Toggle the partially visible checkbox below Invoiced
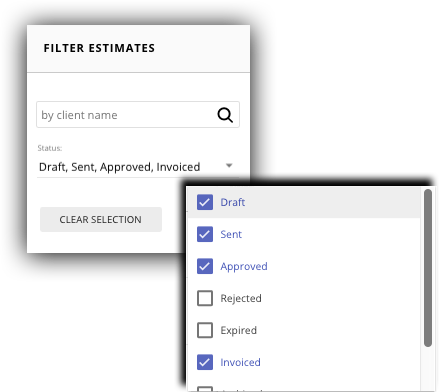 205,389
